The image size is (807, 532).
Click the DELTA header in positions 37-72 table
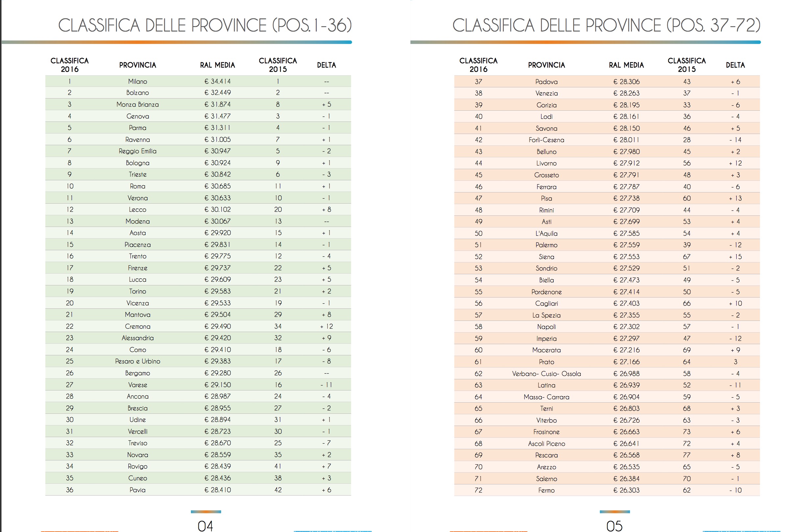[735, 65]
